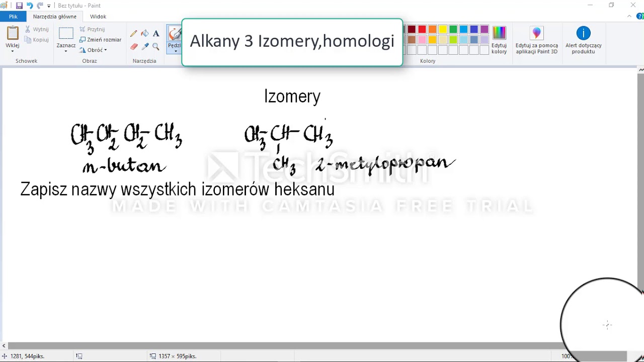This screenshot has height=362, width=644.
Task: Open the Customize Quick Access Toolbar dropdown
Action: (x=49, y=6)
